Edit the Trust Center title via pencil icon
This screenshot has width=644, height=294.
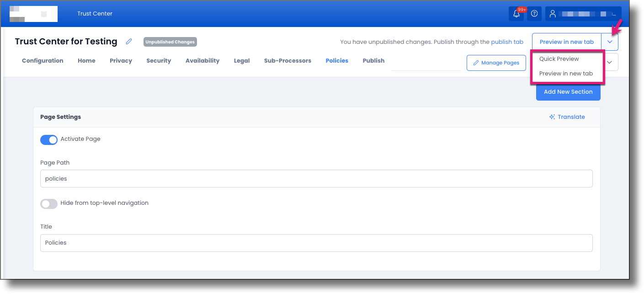pyautogui.click(x=128, y=41)
